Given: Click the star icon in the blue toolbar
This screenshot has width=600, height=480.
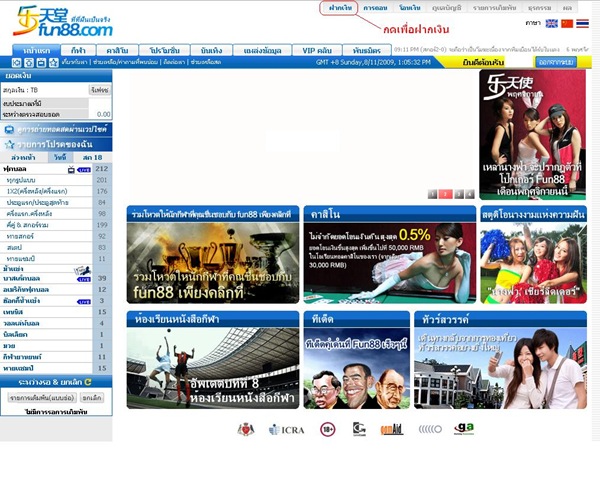Looking at the screenshot, I should pyautogui.click(x=54, y=62).
